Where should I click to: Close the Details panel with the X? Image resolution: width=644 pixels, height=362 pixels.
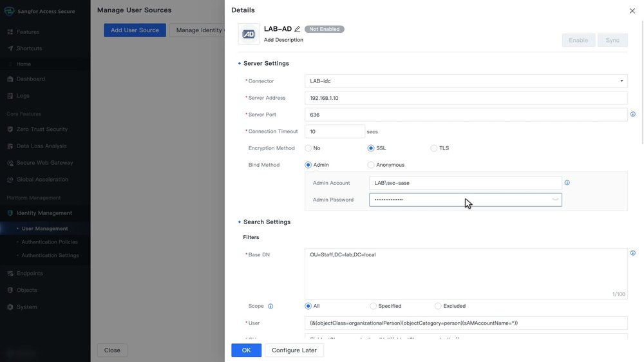click(632, 11)
